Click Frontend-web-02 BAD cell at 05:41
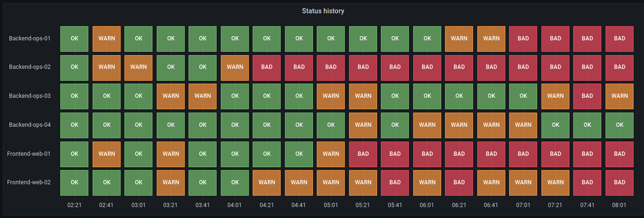 395,182
